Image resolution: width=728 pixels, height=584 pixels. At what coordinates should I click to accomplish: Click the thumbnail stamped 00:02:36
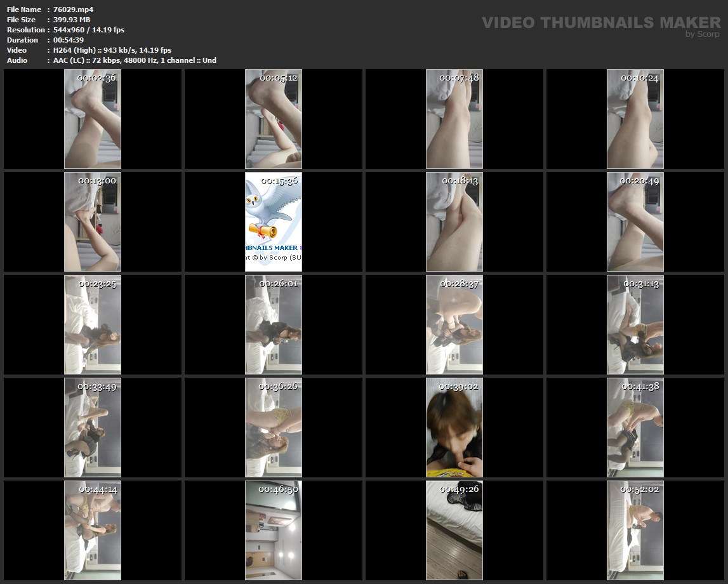coord(93,119)
